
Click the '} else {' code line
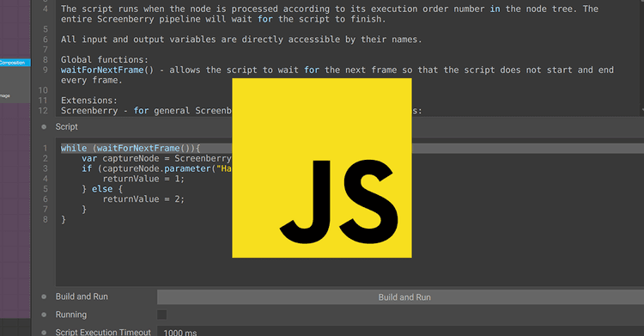pyautogui.click(x=102, y=189)
